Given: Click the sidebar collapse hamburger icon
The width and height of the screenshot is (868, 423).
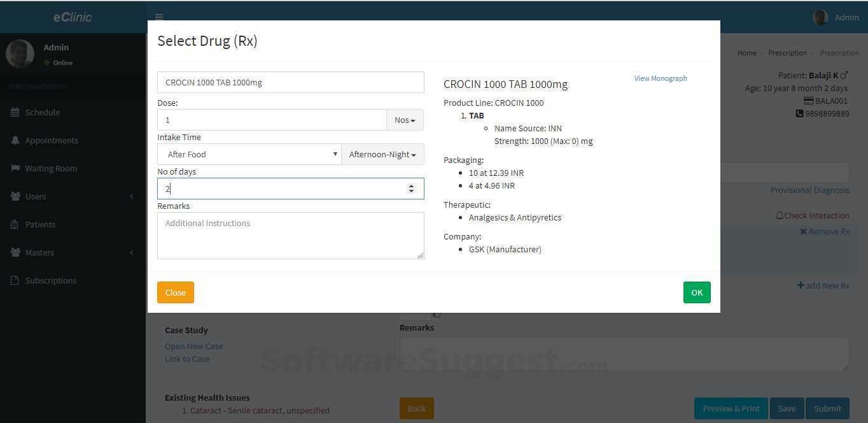Looking at the screenshot, I should (159, 17).
